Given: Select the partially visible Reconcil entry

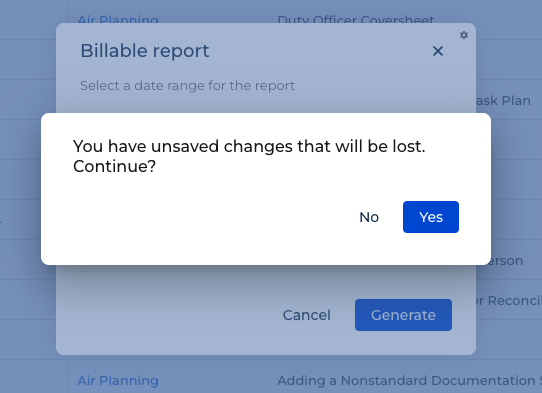Looking at the screenshot, I should (x=509, y=301).
